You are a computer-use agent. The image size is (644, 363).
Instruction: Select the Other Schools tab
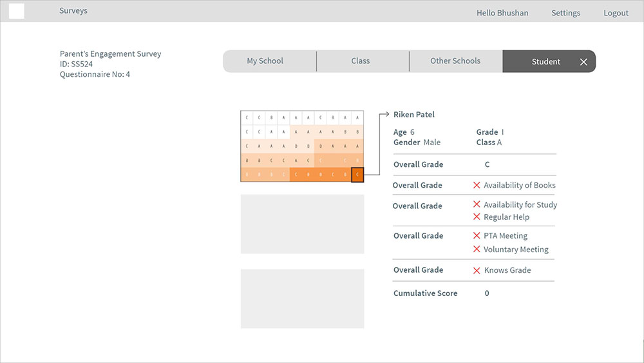click(x=455, y=61)
